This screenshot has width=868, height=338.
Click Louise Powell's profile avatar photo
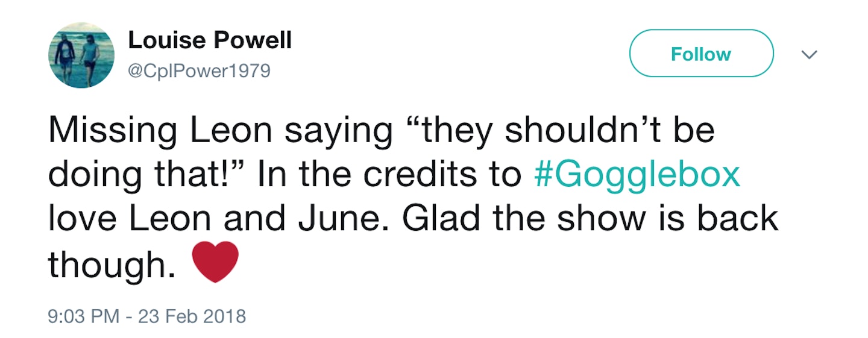(81, 55)
